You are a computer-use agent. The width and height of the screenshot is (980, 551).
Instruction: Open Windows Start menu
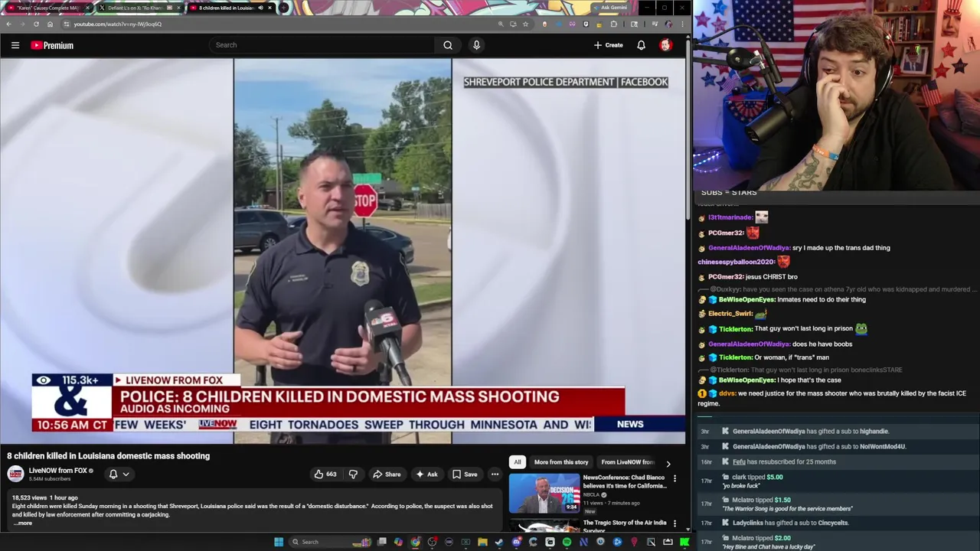(279, 542)
